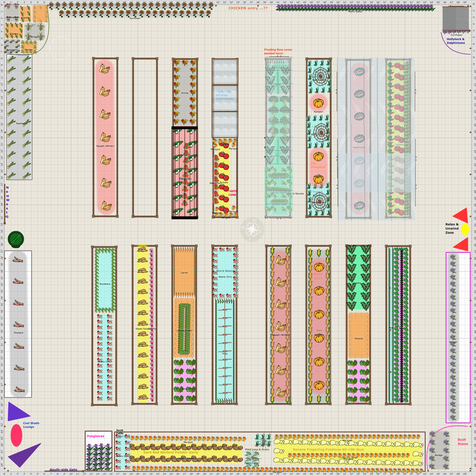Select the Watermelon label
The width and height of the screenshot is (476, 476).
pos(359,147)
